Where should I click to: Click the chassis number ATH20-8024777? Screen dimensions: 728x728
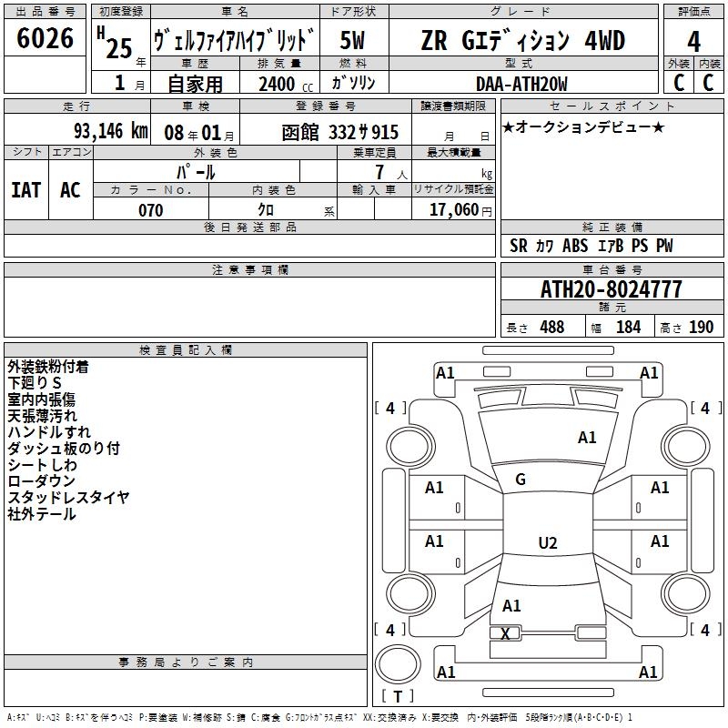tap(611, 290)
